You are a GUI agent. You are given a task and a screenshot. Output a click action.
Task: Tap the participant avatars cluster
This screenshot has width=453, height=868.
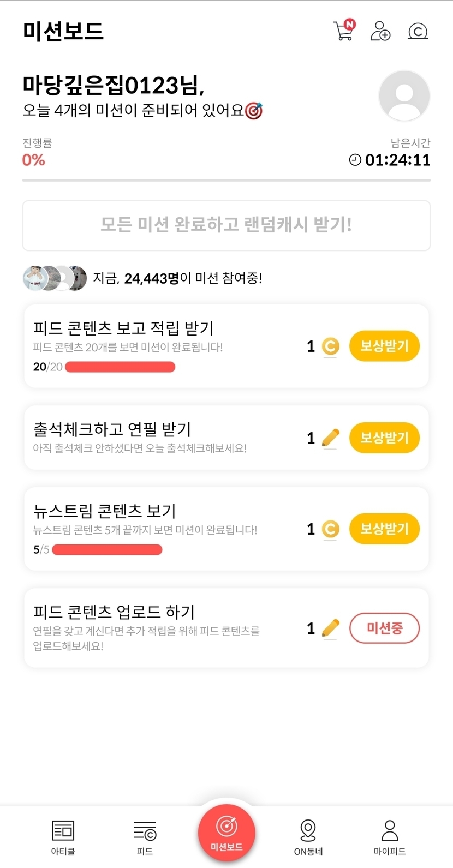click(x=55, y=278)
